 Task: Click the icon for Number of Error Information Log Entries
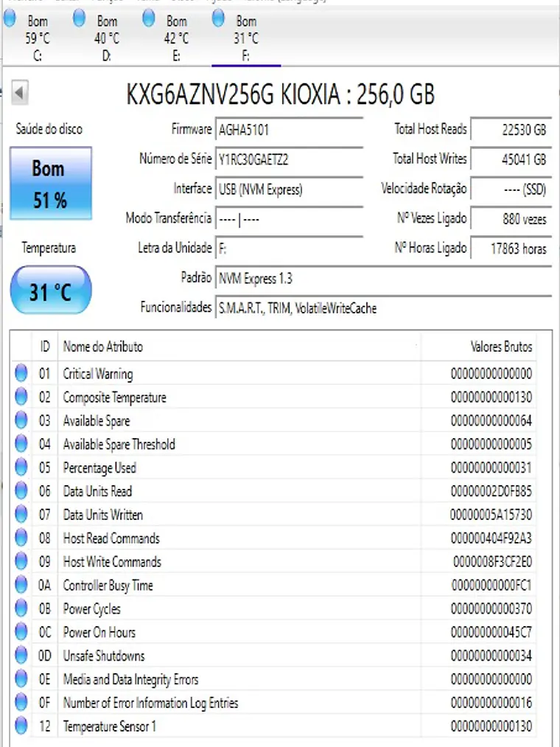pyautogui.click(x=21, y=702)
